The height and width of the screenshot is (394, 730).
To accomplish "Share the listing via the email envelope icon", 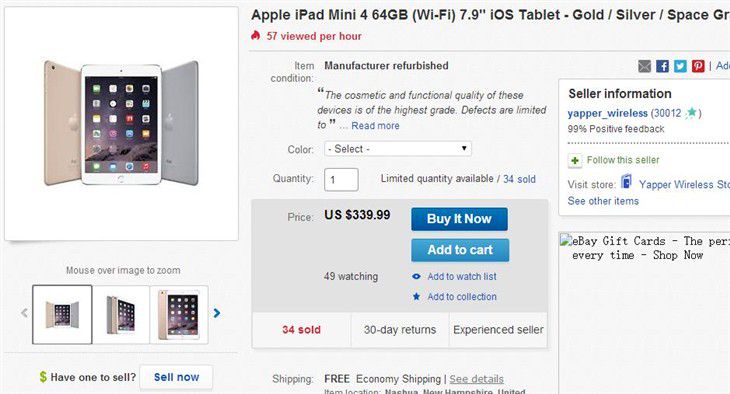I will 644,66.
